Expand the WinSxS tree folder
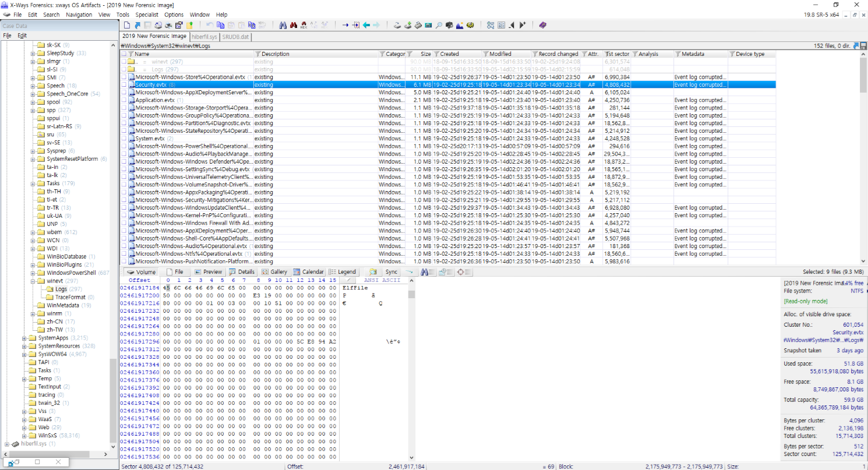This screenshot has height=470, width=868. click(24, 435)
